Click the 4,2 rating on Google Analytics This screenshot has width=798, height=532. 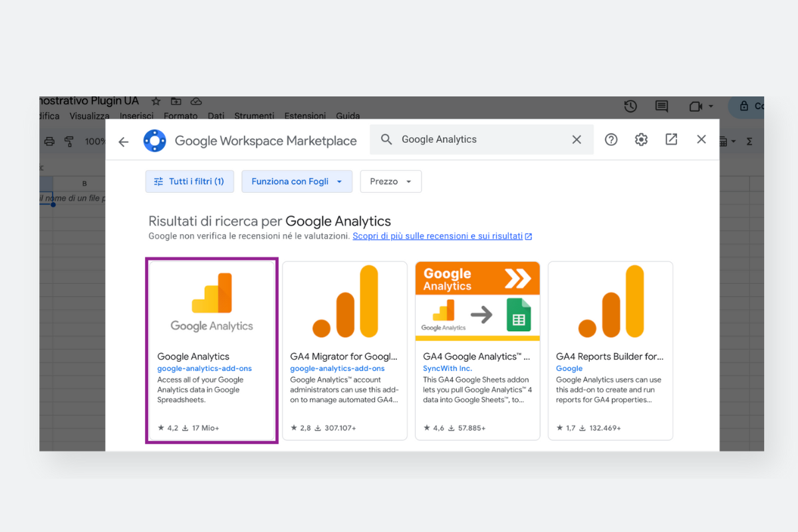168,428
